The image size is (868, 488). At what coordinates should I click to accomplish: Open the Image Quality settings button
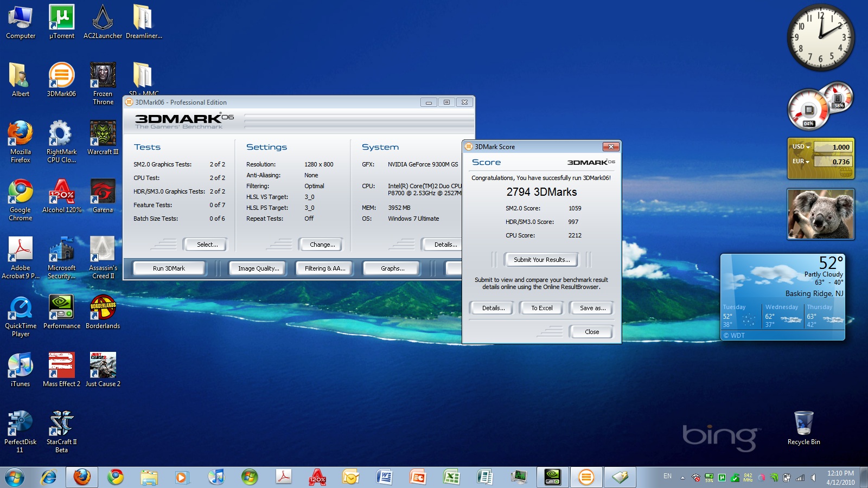[258, 268]
